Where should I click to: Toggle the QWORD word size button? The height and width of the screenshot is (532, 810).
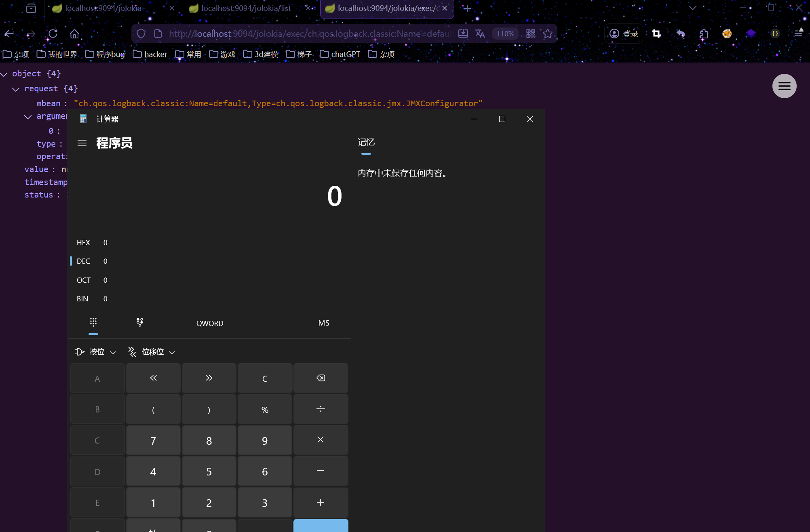tap(209, 323)
